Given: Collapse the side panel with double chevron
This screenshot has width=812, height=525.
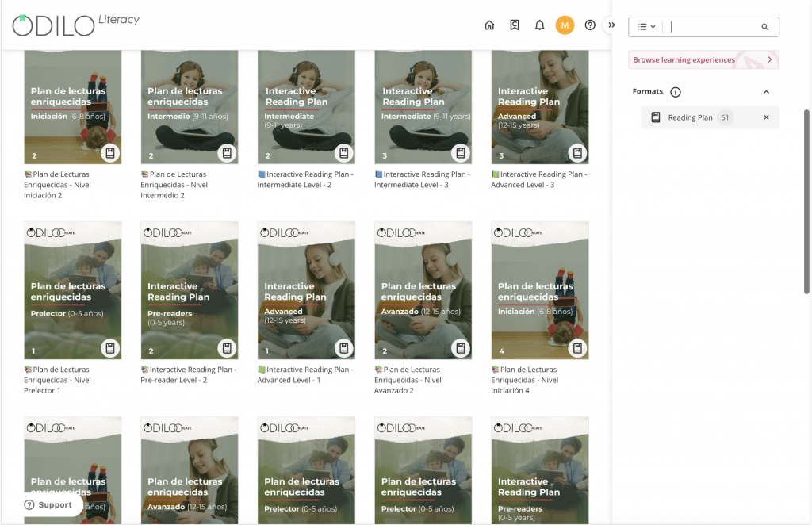Looking at the screenshot, I should [611, 25].
